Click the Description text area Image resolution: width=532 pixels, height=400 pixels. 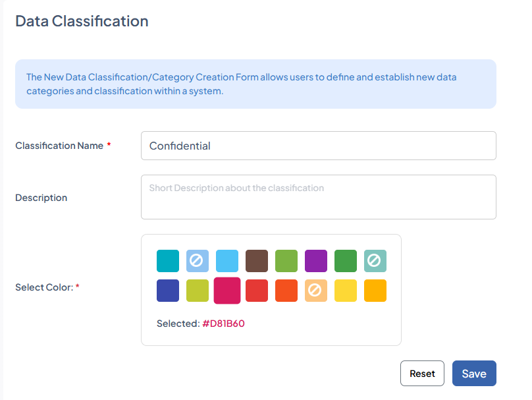coord(318,196)
